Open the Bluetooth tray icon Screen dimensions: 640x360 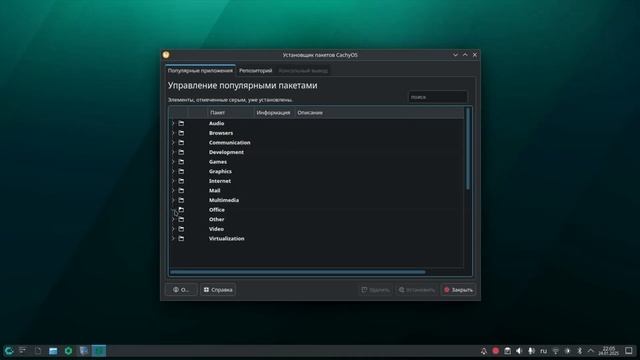[x=579, y=351]
